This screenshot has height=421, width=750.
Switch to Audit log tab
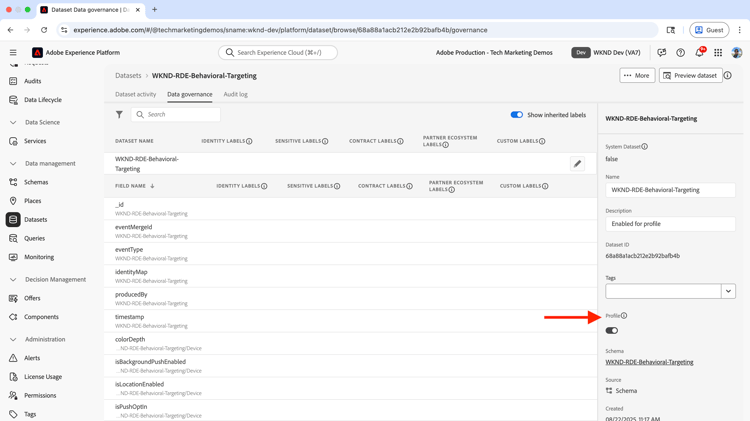pyautogui.click(x=235, y=94)
